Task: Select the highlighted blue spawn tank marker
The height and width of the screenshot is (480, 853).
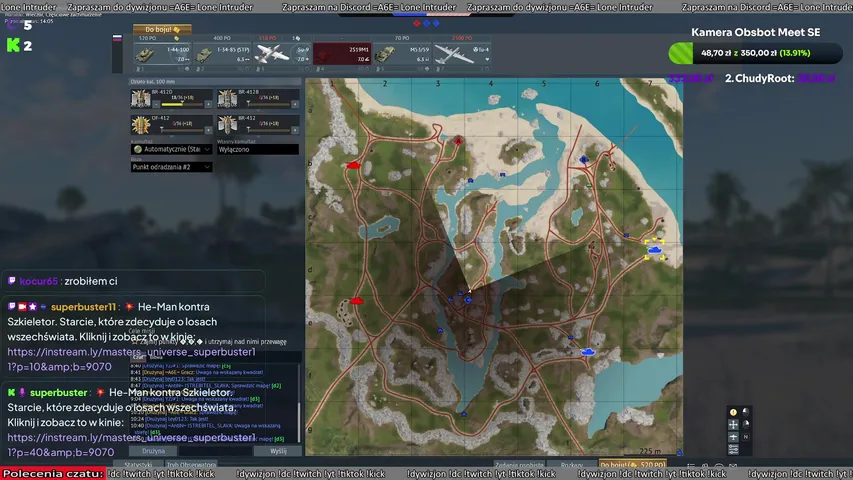Action: (x=654, y=250)
